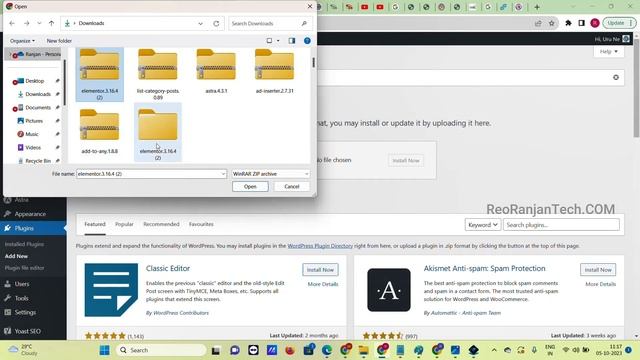
Task: Switch to the Featured plugins tab
Action: (x=95, y=224)
